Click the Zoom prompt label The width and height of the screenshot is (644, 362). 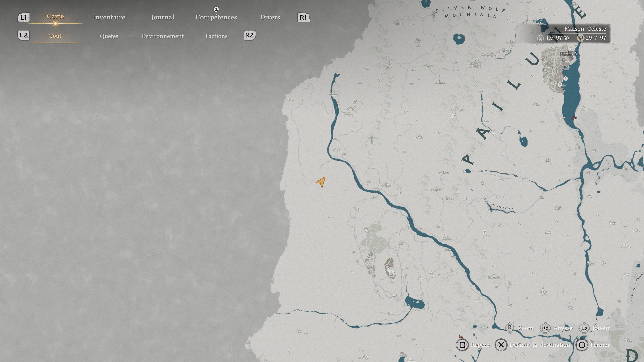pyautogui.click(x=526, y=328)
